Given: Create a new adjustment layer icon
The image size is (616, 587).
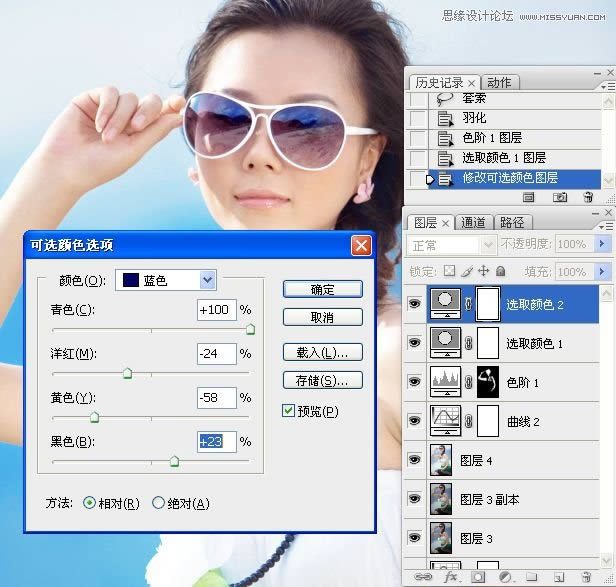Looking at the screenshot, I should tap(506, 577).
